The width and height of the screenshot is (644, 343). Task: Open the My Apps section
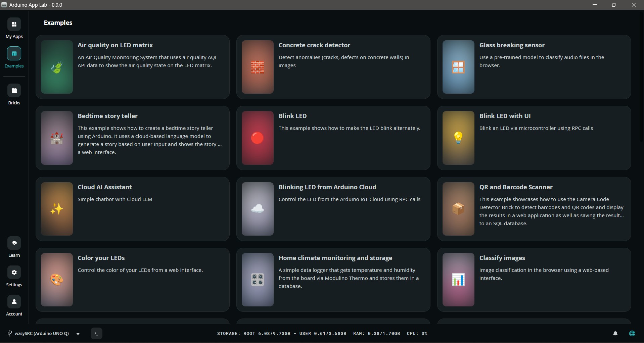[x=14, y=28]
